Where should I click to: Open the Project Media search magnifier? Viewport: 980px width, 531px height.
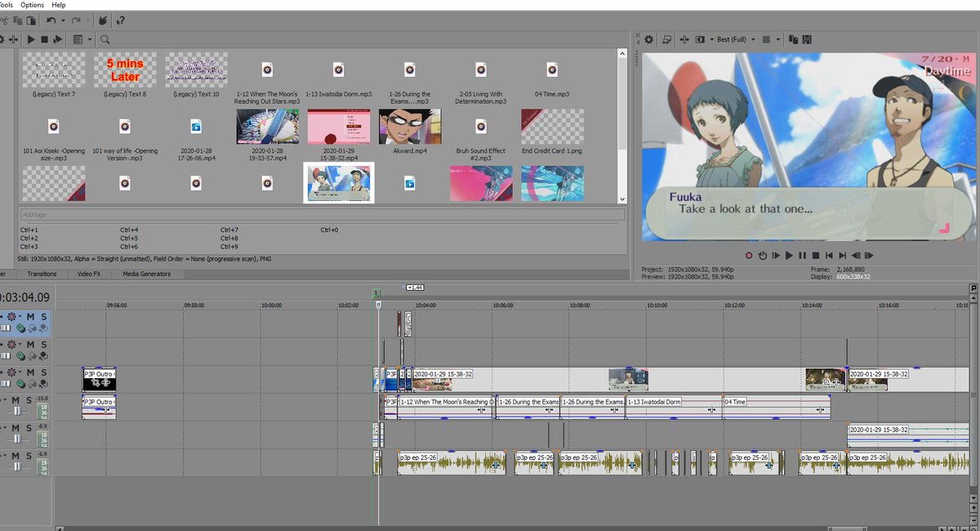[x=105, y=39]
